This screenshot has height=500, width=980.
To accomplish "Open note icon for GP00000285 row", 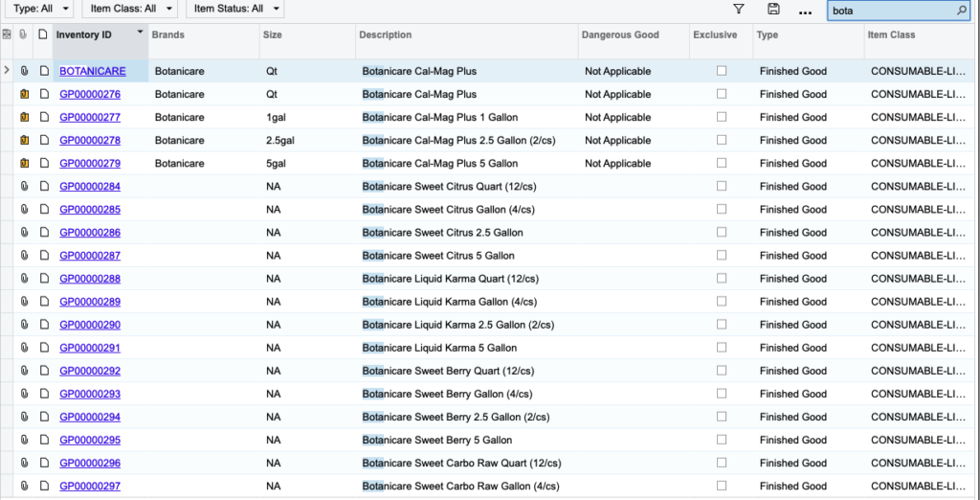I will [44, 210].
